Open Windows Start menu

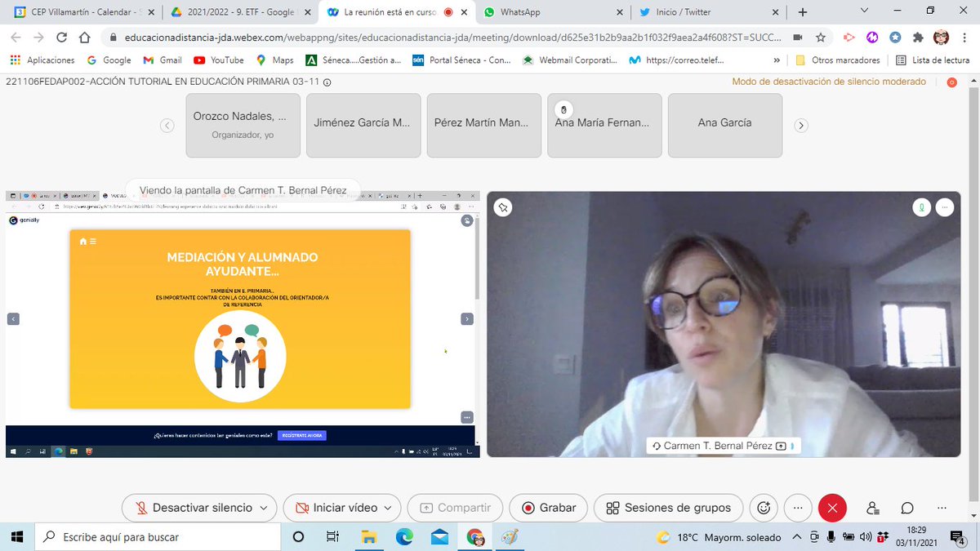click(x=17, y=536)
